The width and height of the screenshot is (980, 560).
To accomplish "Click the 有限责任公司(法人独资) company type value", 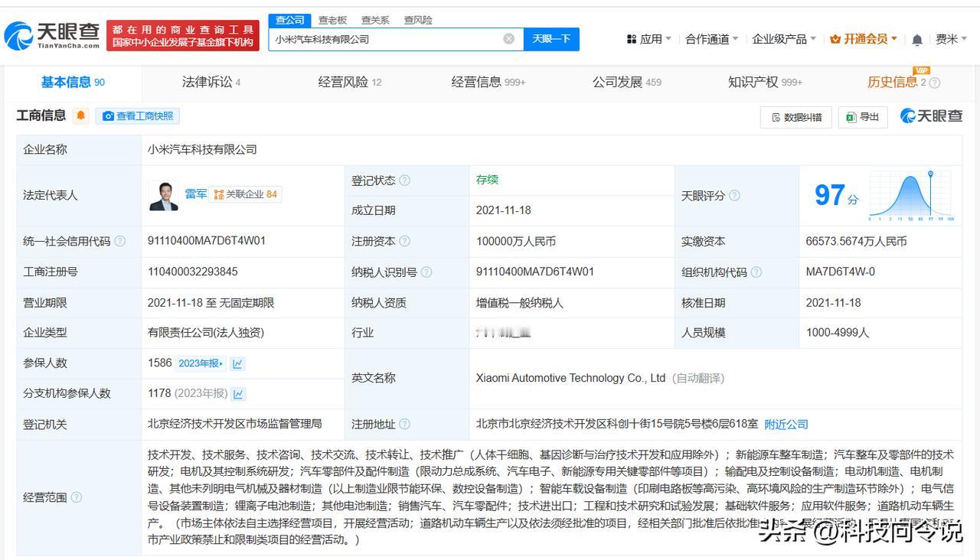I will [x=206, y=333].
